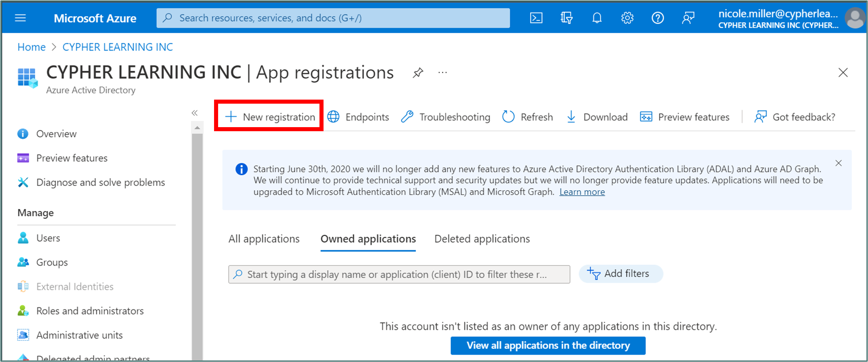Open the notifications bell
This screenshot has width=868, height=362.
click(x=597, y=18)
